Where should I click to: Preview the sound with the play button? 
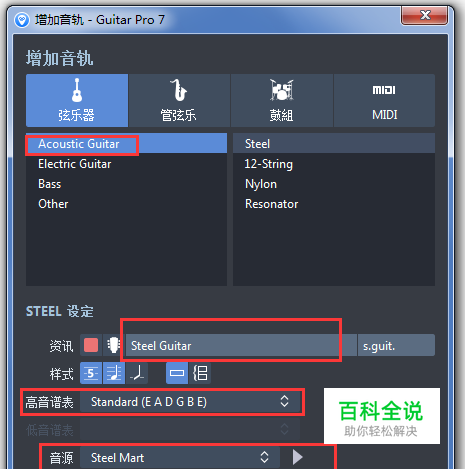click(297, 457)
